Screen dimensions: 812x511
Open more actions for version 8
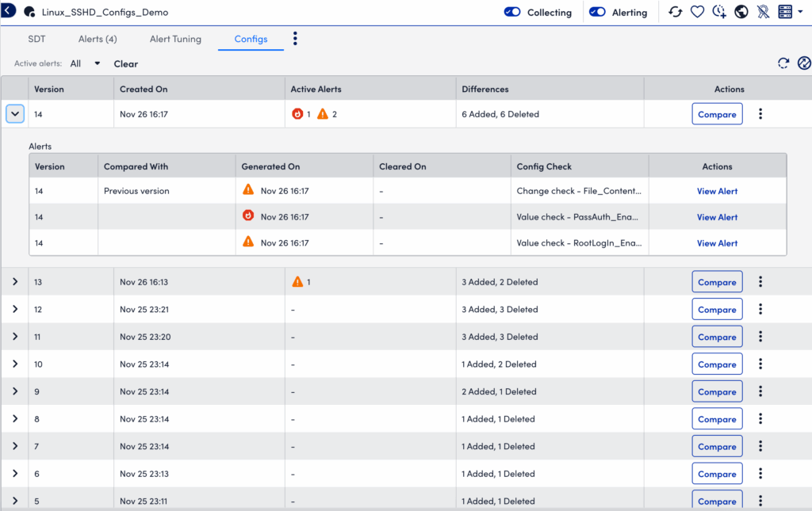pos(760,418)
